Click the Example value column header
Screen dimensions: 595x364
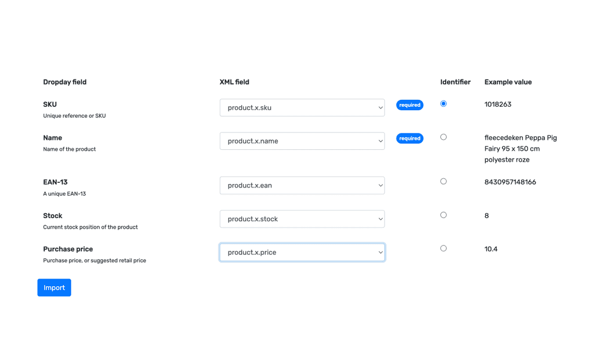pos(508,82)
